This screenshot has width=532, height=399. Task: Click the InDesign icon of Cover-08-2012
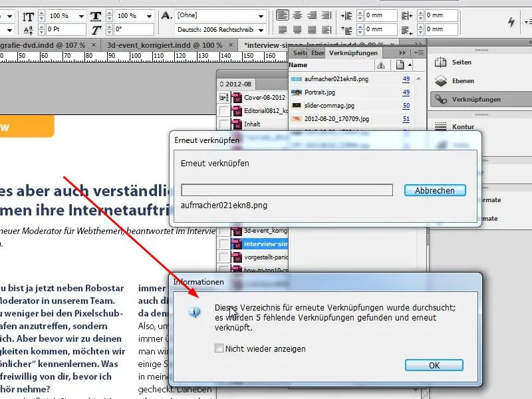click(237, 98)
